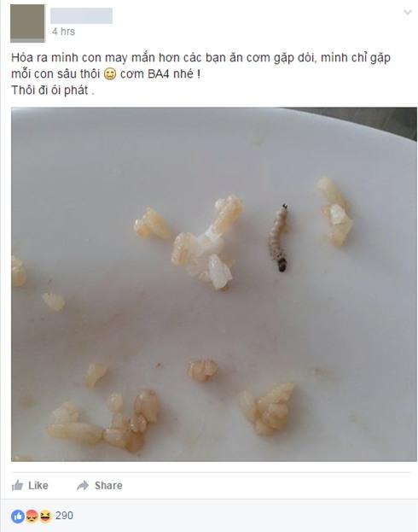Click the blurred poster name

pos(81,15)
